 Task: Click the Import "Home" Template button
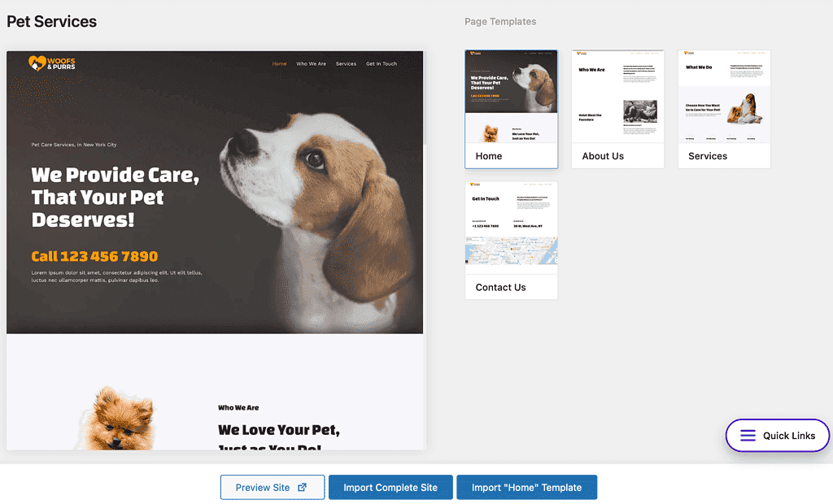[526, 487]
